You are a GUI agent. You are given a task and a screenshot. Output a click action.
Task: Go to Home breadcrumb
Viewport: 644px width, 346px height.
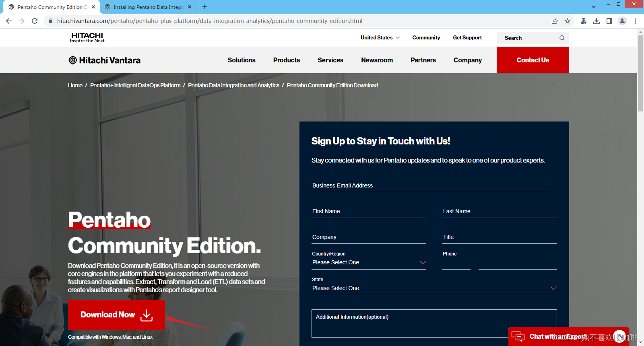click(75, 85)
